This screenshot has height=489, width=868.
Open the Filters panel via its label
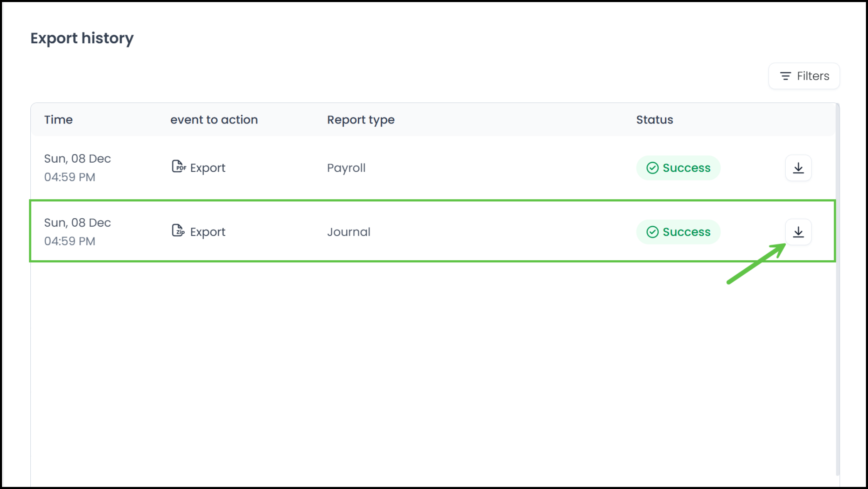coord(813,76)
